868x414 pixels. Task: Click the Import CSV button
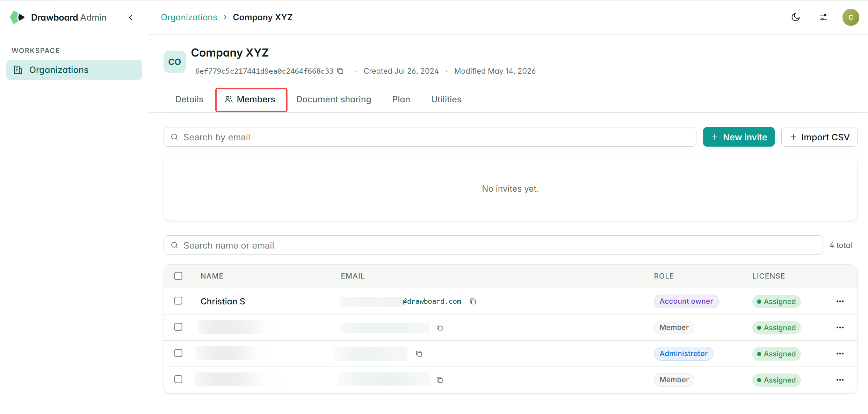pos(819,137)
